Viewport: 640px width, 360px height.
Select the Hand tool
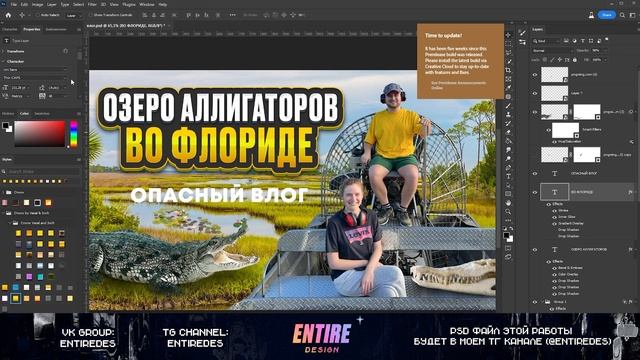click(508, 203)
